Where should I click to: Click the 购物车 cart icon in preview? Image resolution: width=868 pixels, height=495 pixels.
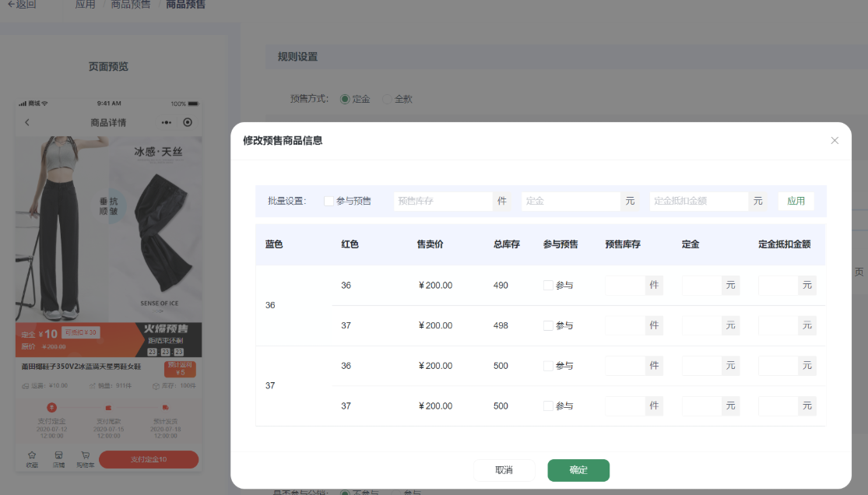(x=85, y=455)
